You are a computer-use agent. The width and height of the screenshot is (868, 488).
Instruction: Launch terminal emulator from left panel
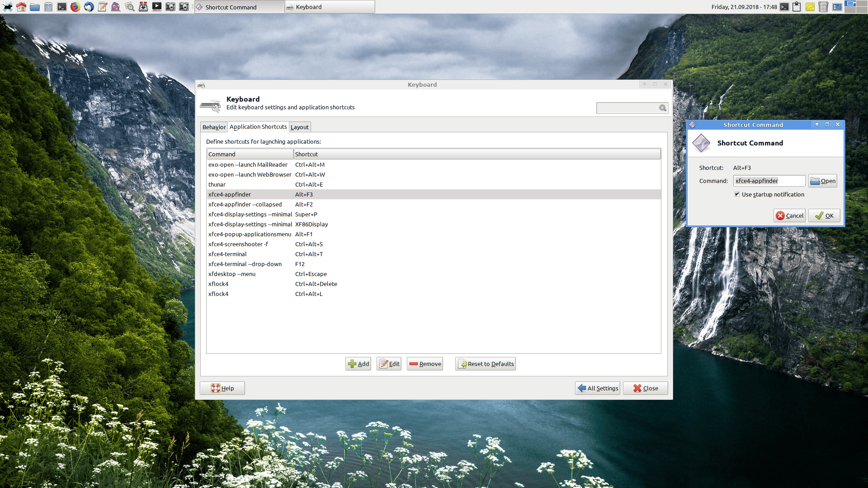62,7
